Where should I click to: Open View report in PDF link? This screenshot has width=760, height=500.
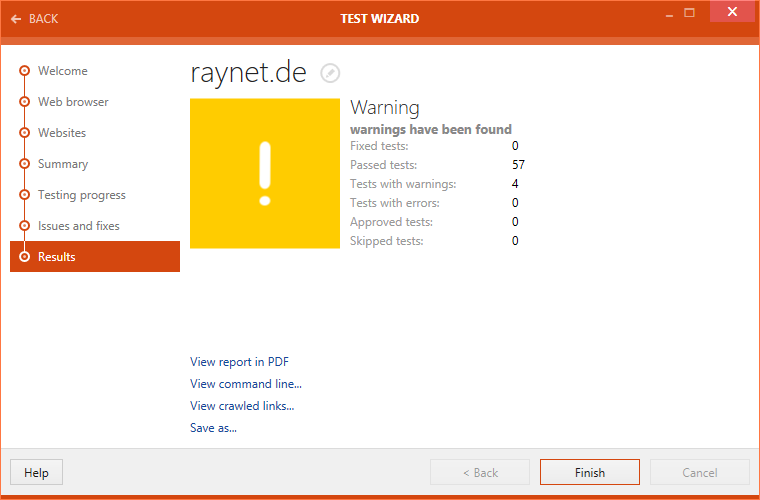click(x=239, y=362)
